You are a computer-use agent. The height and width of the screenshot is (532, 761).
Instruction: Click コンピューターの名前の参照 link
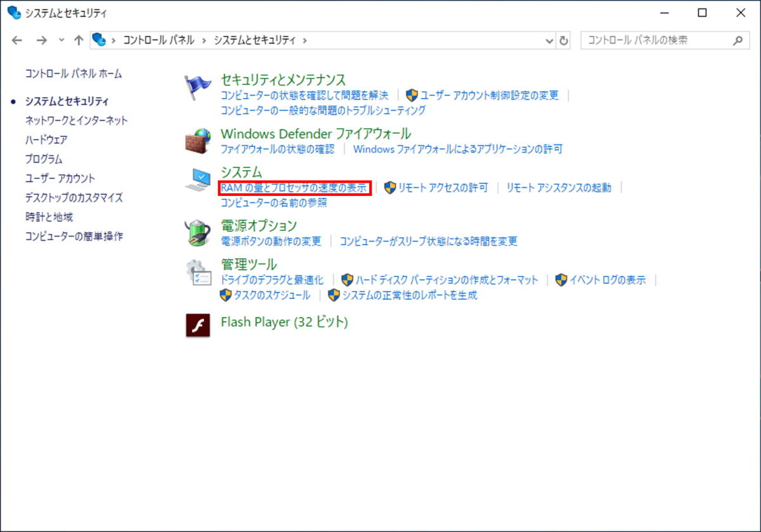(273, 203)
